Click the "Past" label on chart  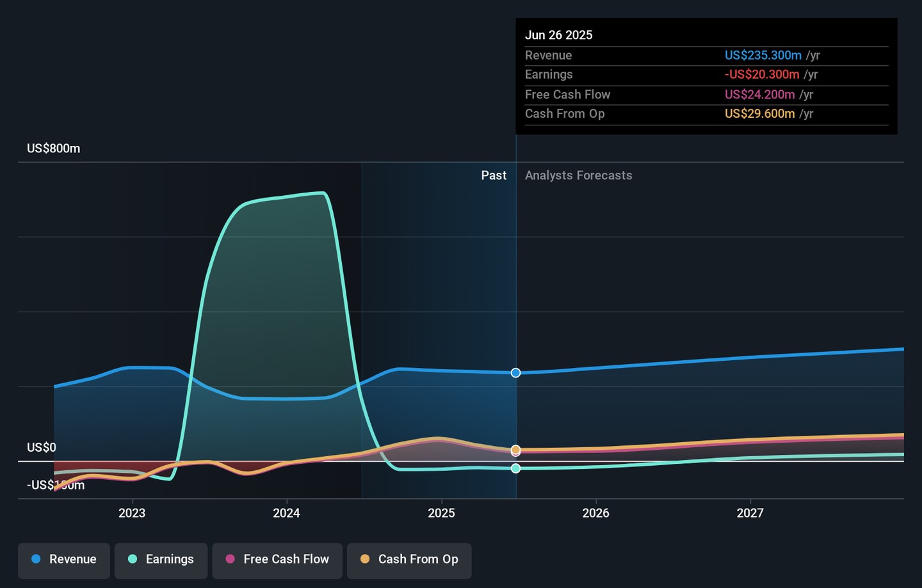tap(494, 175)
